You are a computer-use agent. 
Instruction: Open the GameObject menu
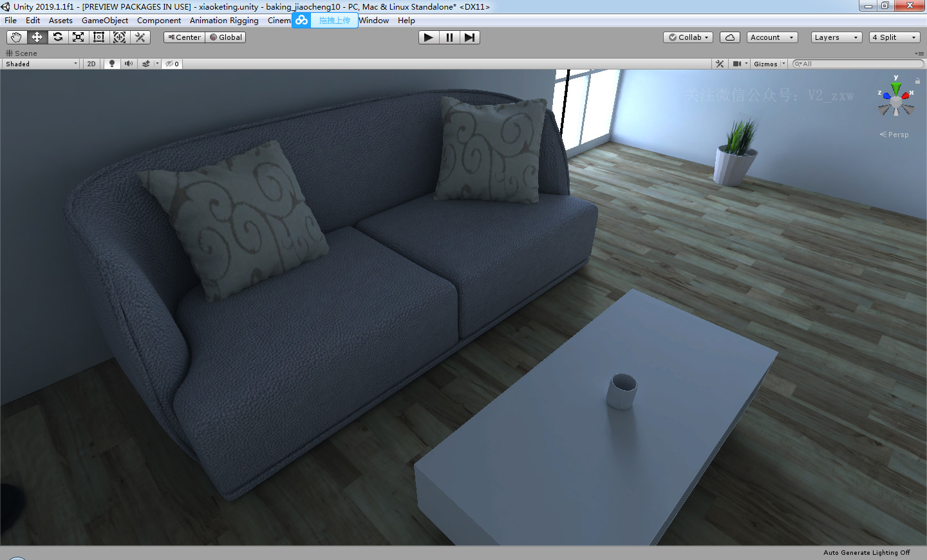click(x=105, y=21)
